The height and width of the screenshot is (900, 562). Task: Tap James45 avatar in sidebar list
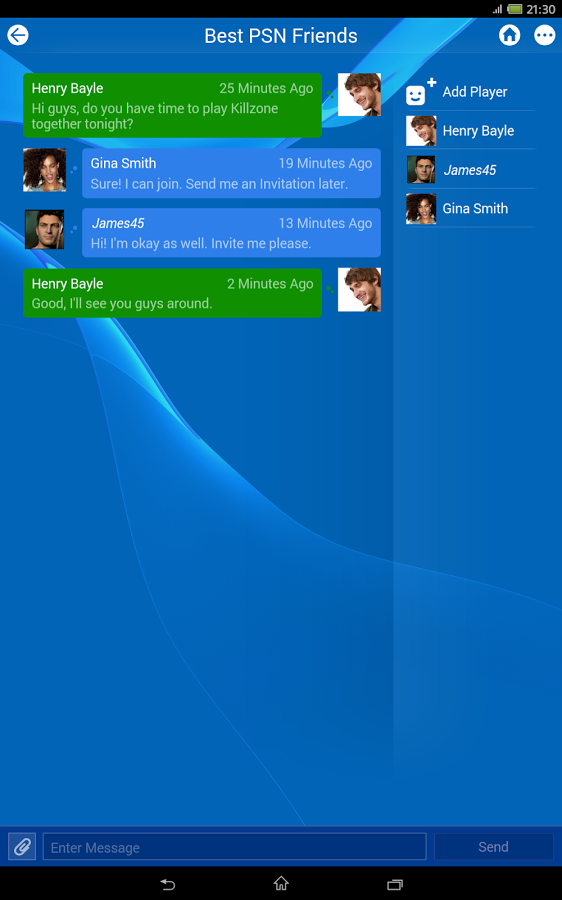pos(421,170)
